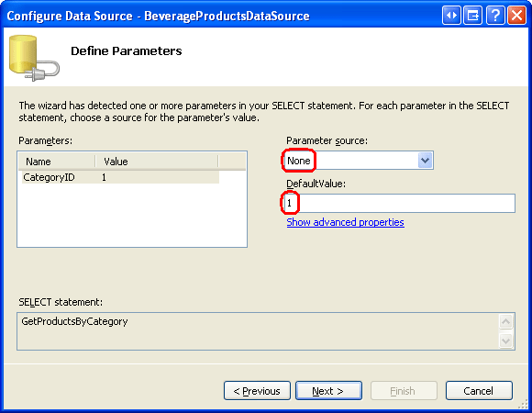Advance with the Next button
532x413 pixels.
tap(328, 391)
